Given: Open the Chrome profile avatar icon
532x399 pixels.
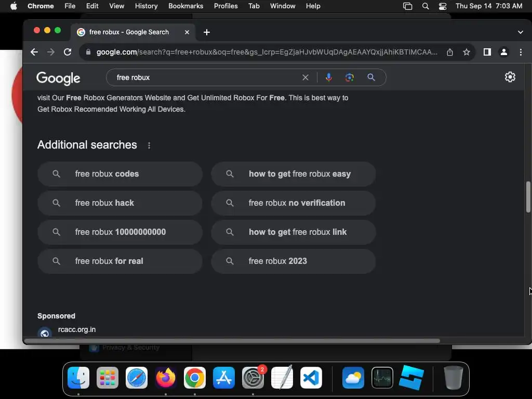Looking at the screenshot, I should click(504, 52).
